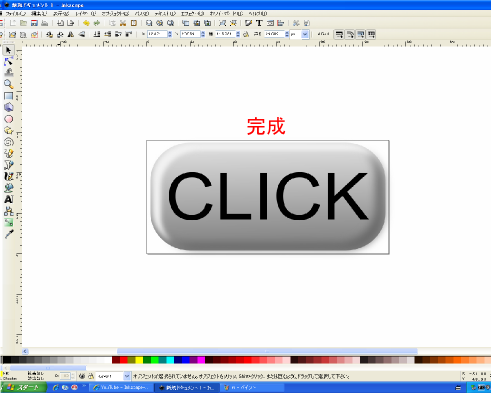Viewport: 491px width, 393px height.
Task: Click the Cut scissors icon
Action: [123, 23]
